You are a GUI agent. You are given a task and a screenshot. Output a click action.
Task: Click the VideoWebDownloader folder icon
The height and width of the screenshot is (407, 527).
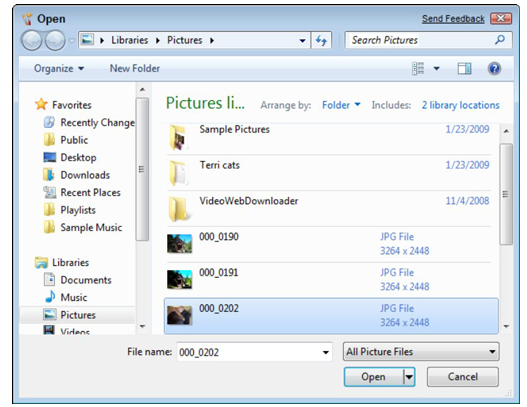click(179, 209)
